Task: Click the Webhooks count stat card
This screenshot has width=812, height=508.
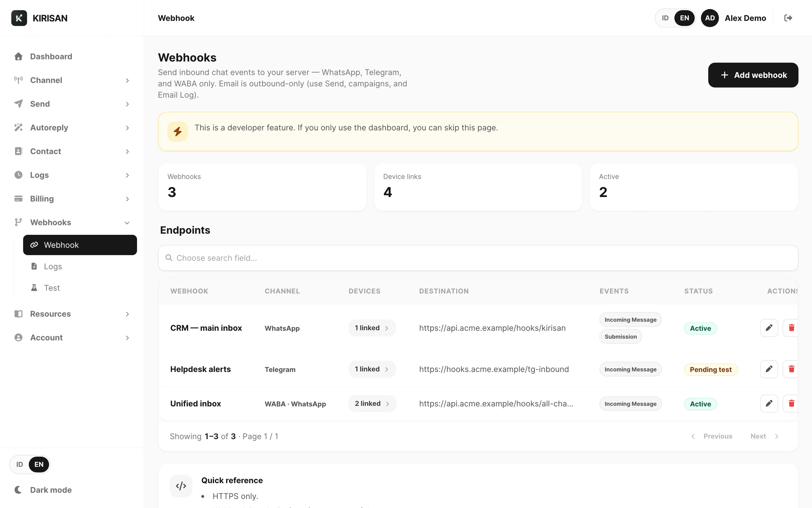Action: tap(262, 187)
